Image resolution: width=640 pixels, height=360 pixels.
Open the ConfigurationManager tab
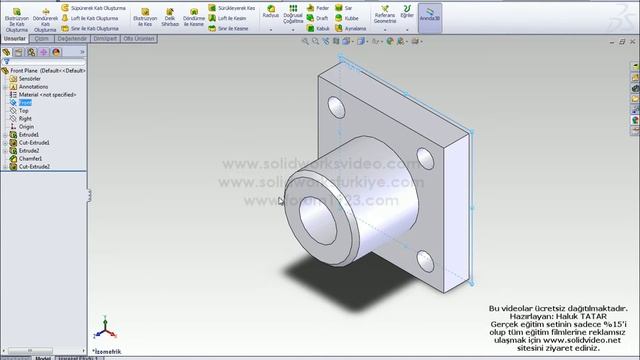tap(31, 52)
